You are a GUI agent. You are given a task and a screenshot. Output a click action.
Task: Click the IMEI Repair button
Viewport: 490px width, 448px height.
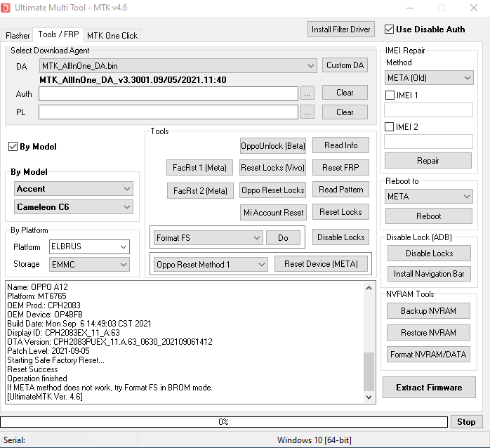coord(428,161)
